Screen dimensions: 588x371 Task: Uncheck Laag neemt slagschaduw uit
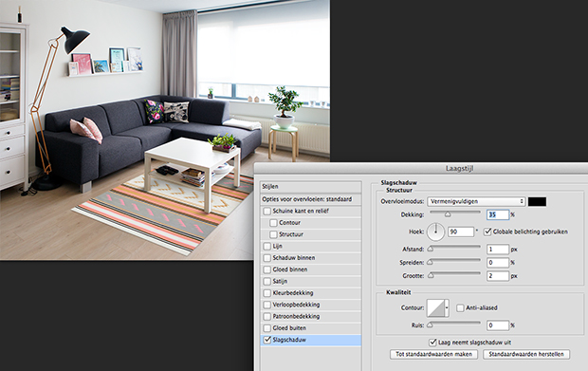pyautogui.click(x=432, y=343)
